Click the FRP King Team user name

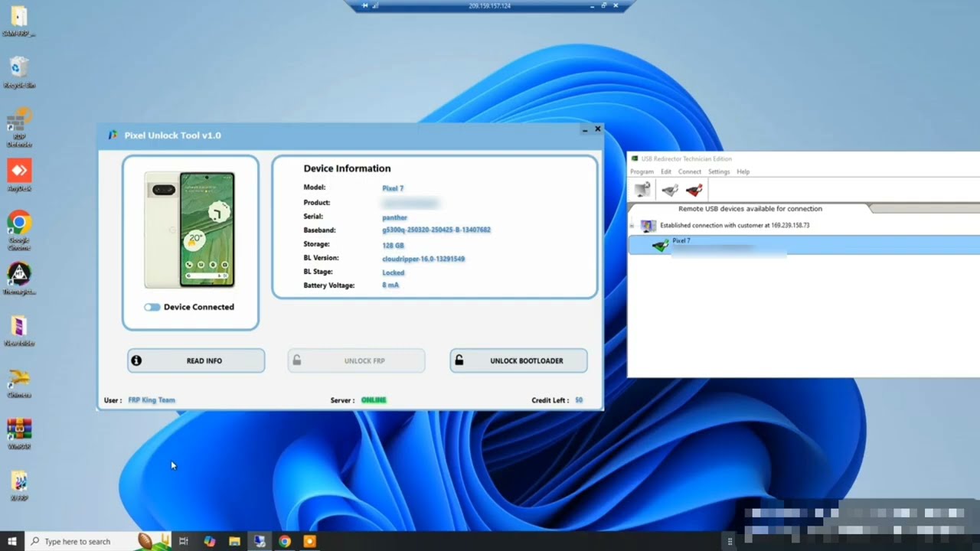click(x=152, y=400)
